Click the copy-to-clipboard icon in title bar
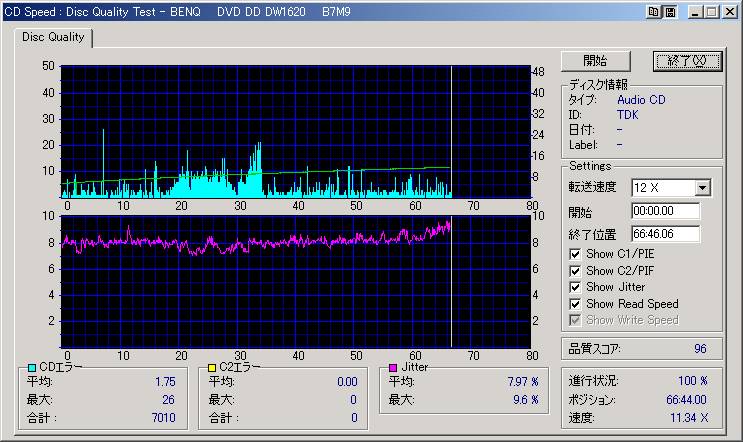Screen dimensions: 743x442 click(x=654, y=12)
